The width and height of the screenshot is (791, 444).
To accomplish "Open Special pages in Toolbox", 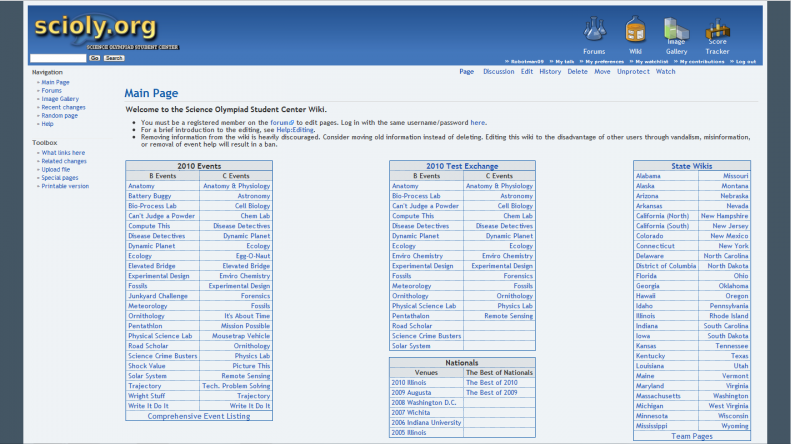I will [61, 177].
